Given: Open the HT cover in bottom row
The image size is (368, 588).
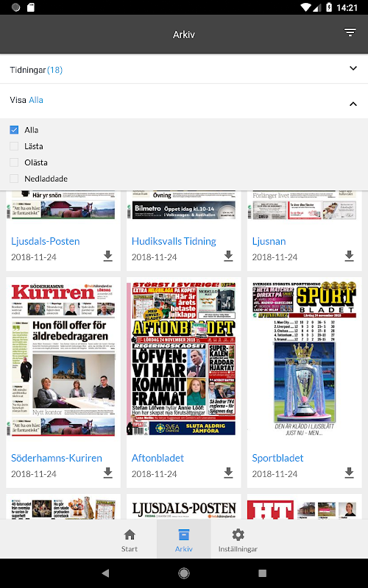Looking at the screenshot, I should coord(304,508).
